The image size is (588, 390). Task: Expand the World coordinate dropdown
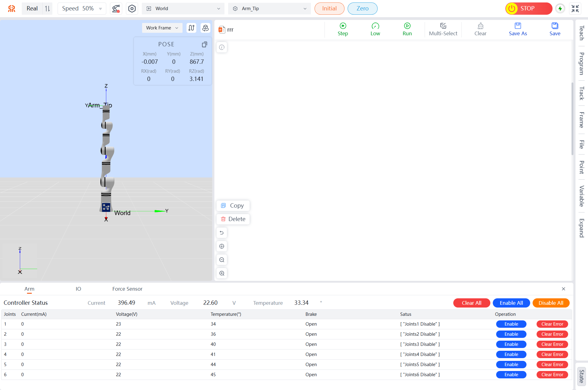(183, 9)
